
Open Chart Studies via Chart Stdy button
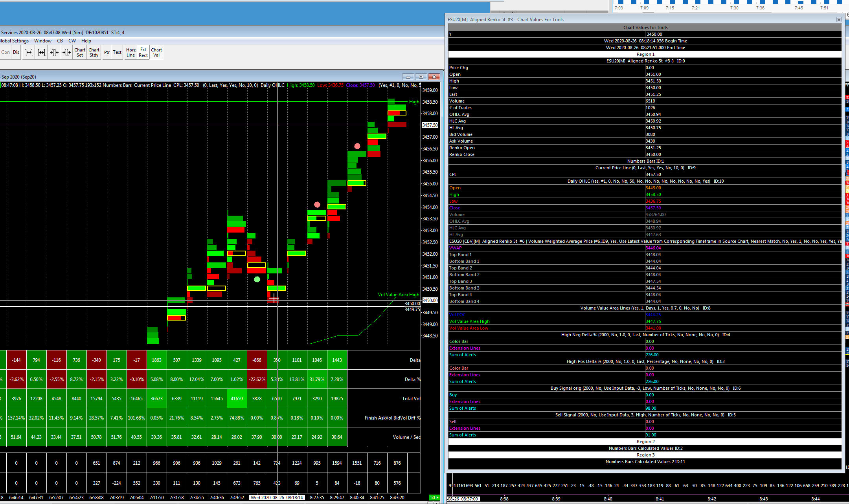[x=94, y=52]
